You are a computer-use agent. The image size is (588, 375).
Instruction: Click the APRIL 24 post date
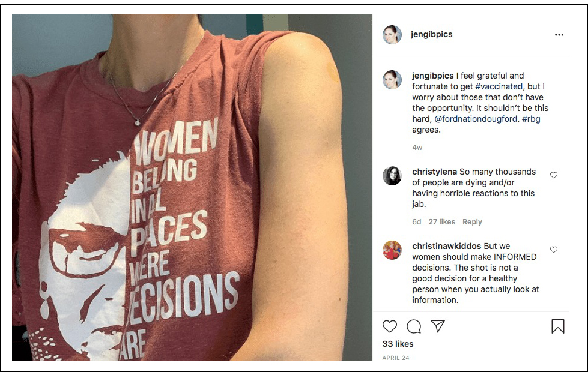tap(397, 358)
